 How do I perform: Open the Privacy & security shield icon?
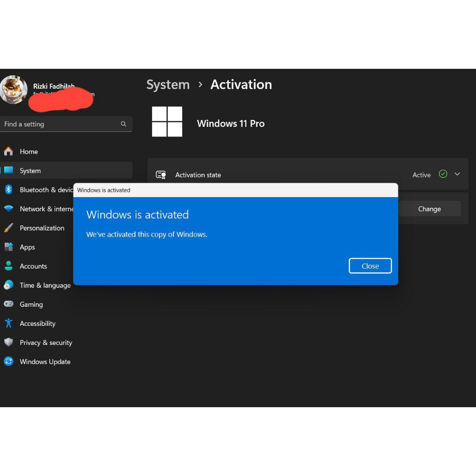coord(8,343)
